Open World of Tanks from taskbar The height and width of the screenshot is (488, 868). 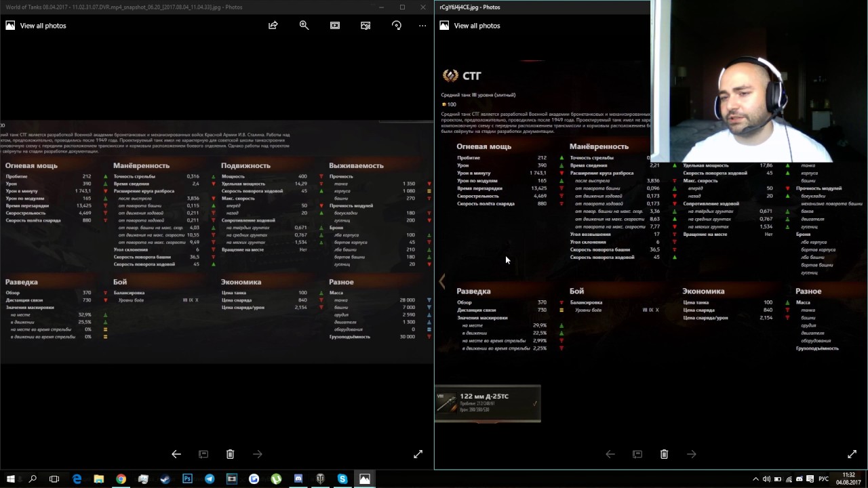[x=320, y=479]
